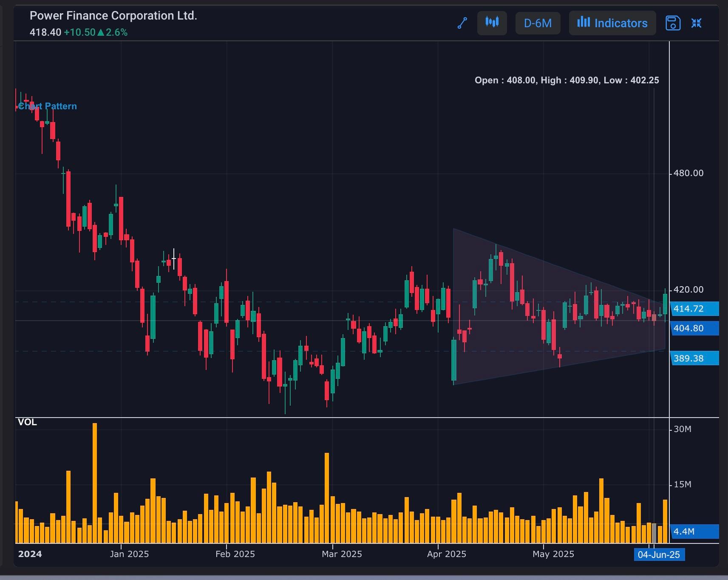
Task: Click the 2024 year label on time axis
Action: click(30, 554)
